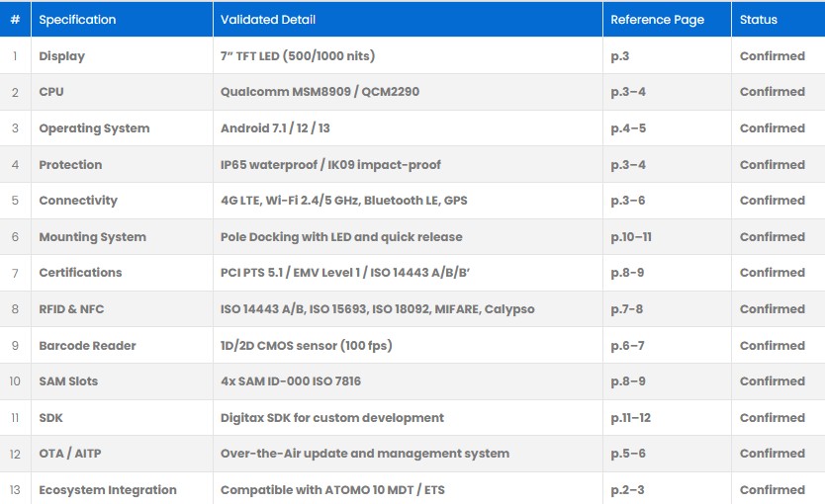Click the p.11–12 reference for SDK row
This screenshot has height=504, width=825.
click(x=631, y=418)
